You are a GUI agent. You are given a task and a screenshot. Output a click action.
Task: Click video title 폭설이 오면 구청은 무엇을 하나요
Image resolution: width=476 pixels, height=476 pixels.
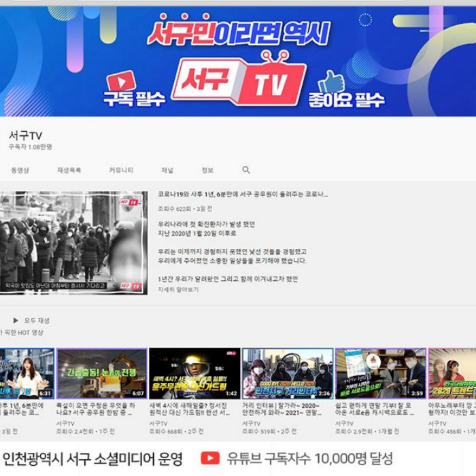[x=101, y=409]
